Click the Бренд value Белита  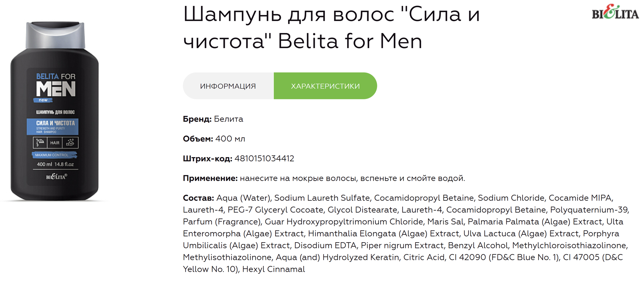pyautogui.click(x=229, y=119)
